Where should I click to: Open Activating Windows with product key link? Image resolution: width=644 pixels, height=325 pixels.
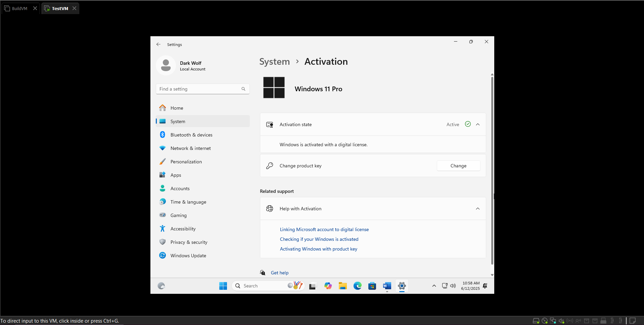tap(319, 249)
